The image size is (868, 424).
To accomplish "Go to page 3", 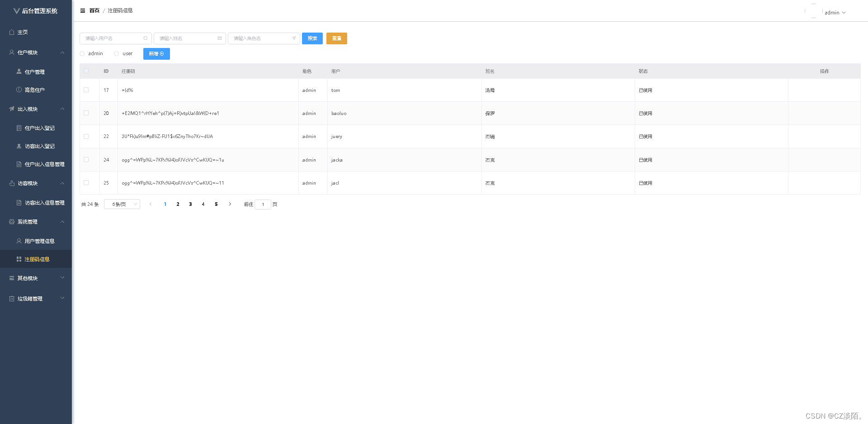I will coord(190,204).
